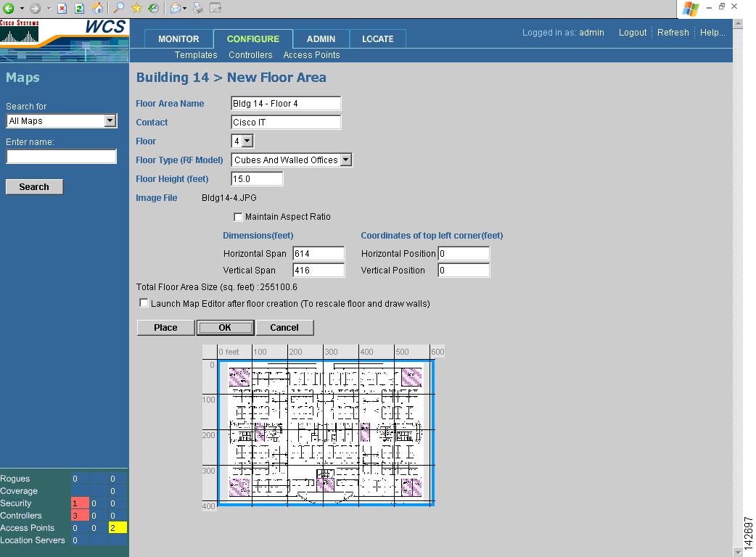The height and width of the screenshot is (557, 756).
Task: Click the Vertical Span field
Action: (319, 271)
